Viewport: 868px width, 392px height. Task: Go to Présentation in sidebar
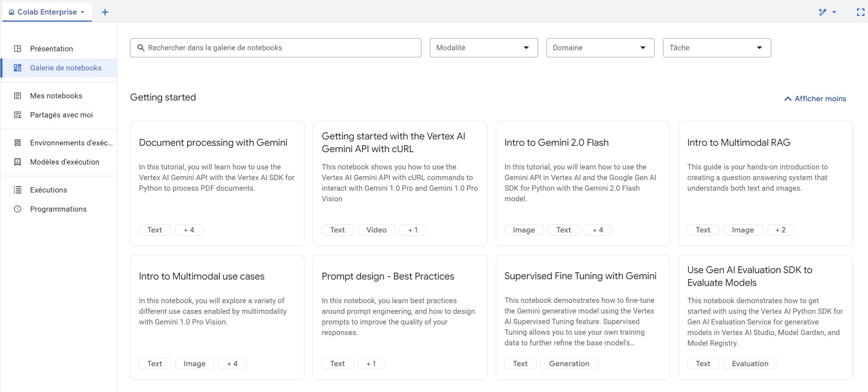pyautogui.click(x=59, y=48)
